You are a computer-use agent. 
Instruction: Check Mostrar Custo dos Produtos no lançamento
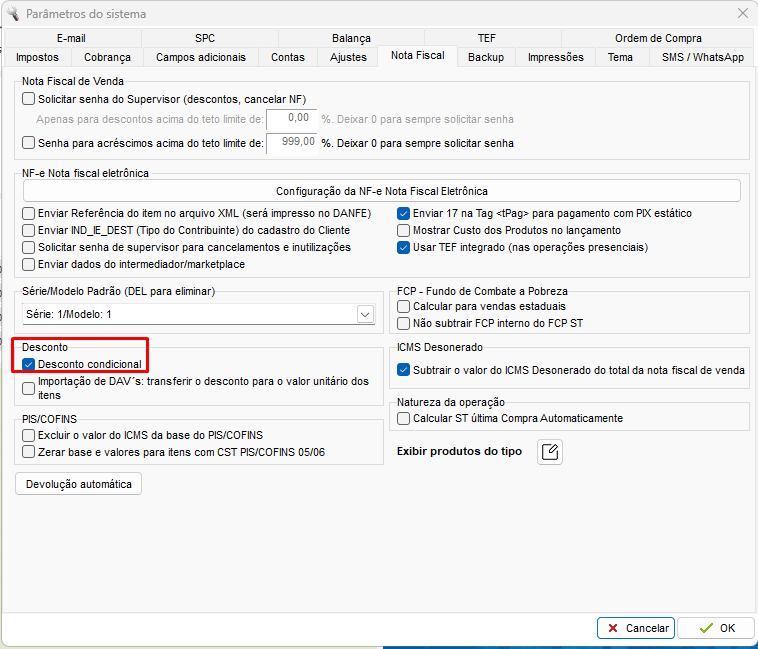(x=404, y=230)
